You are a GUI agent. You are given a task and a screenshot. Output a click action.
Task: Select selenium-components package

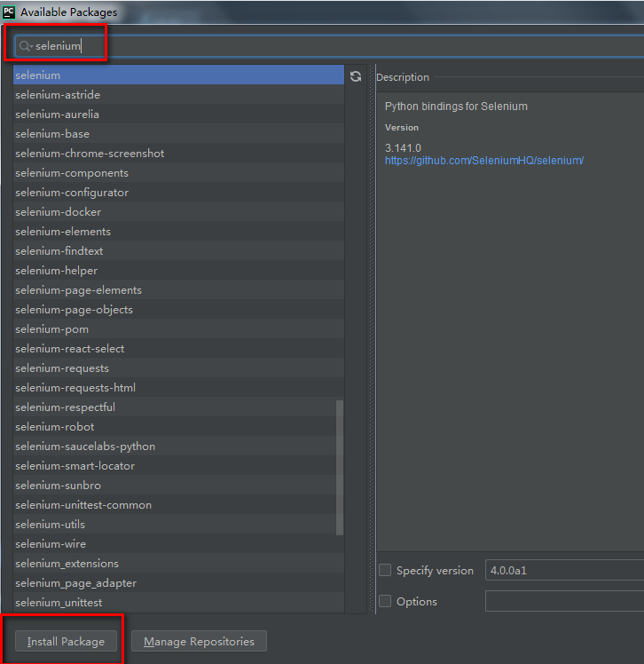coord(178,172)
